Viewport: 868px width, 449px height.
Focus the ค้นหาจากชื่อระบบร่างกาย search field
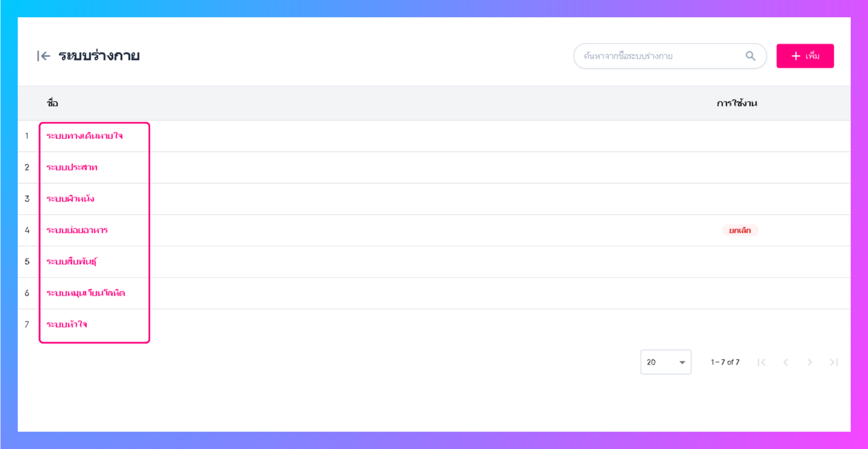[x=660, y=56]
